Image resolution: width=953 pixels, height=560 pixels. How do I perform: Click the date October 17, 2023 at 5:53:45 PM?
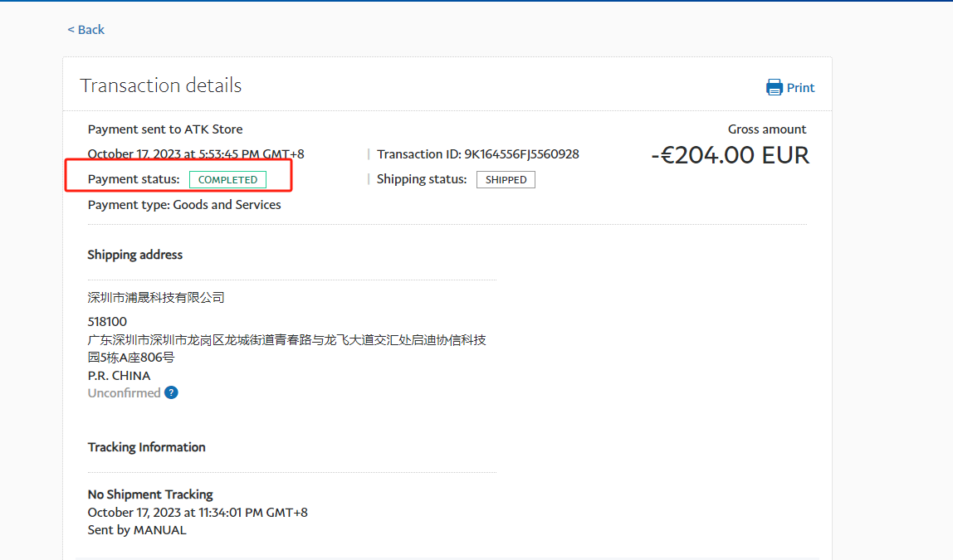pos(196,154)
